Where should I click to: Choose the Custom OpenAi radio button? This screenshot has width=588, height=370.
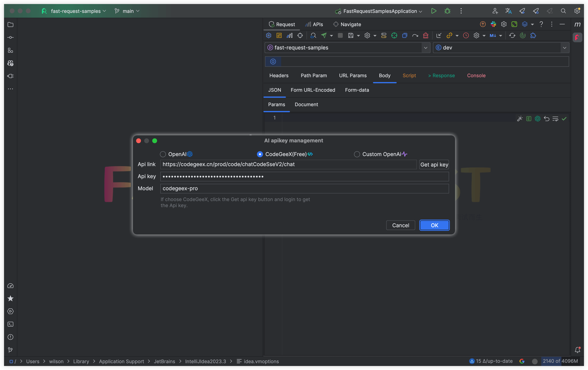357,154
